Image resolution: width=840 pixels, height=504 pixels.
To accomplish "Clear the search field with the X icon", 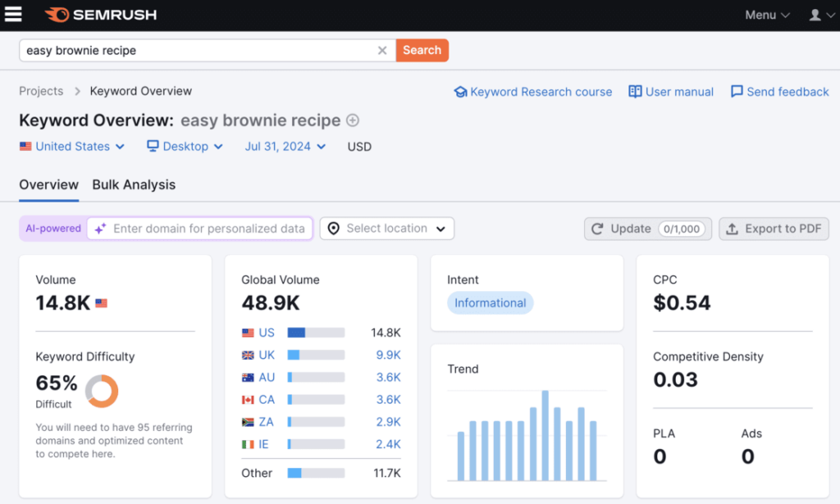I will pyautogui.click(x=381, y=50).
